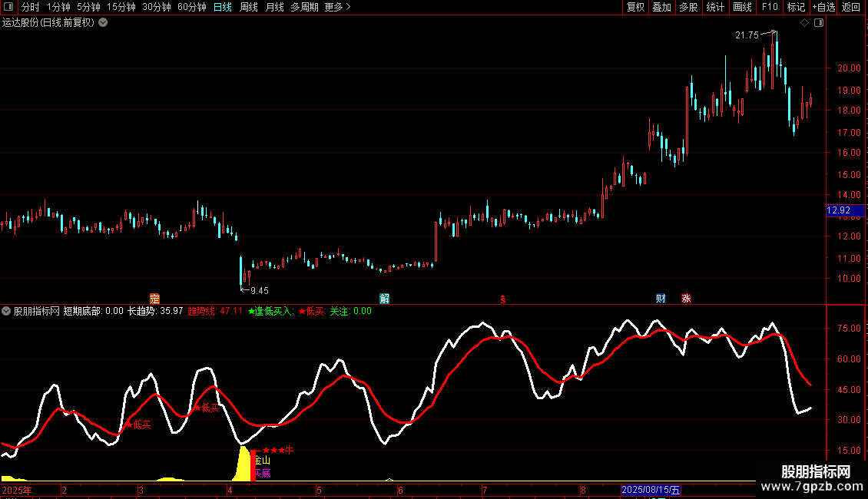Click the 涨 event marker icon
This screenshot has width=868, height=499.
pyautogui.click(x=687, y=299)
